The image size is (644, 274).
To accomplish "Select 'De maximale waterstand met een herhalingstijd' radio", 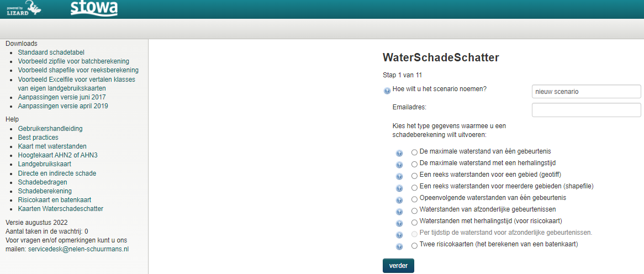I will [414, 164].
